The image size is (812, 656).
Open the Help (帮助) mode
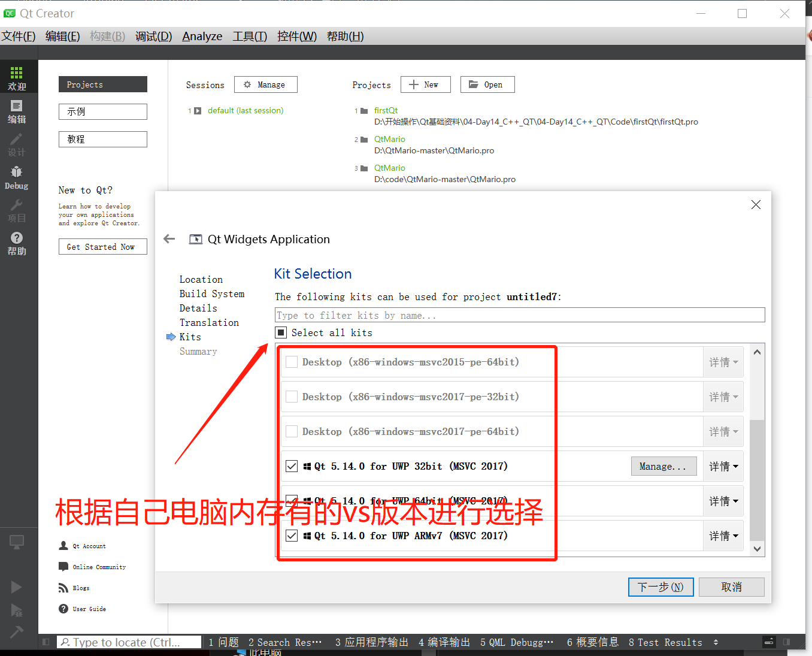click(17, 243)
